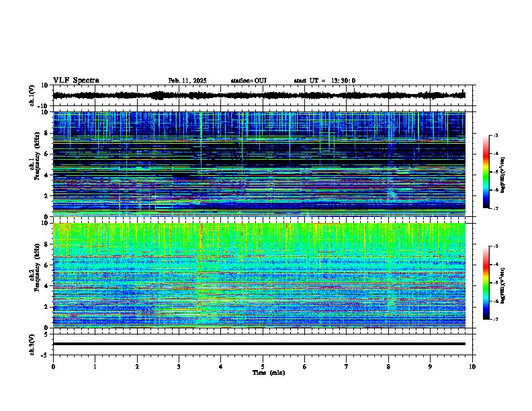
Task: Click time axis tick label '3'
Action: click(179, 367)
